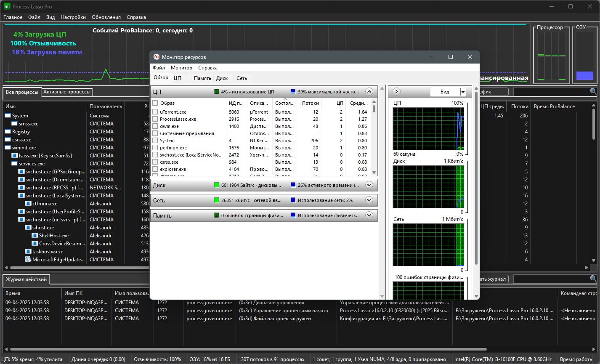This screenshot has height=364, width=600.
Task: Open Настройки menu in Process Lasso
Action: click(73, 17)
